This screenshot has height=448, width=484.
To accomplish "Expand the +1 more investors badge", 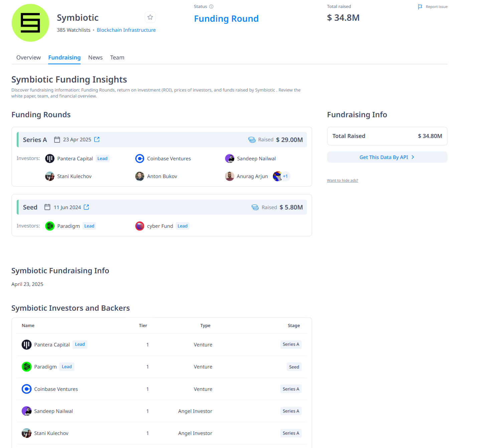I will point(285,176).
